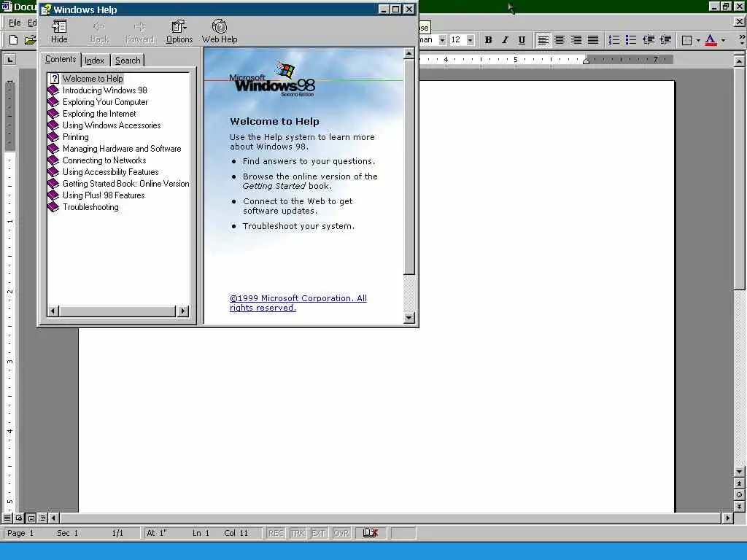Apply red font color in Word
The image size is (747, 560).
pyautogui.click(x=711, y=40)
